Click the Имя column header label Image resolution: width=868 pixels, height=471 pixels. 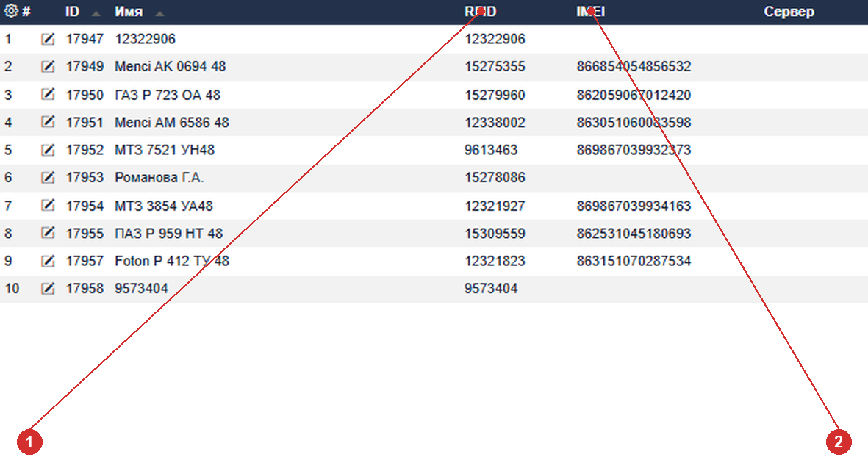pyautogui.click(x=129, y=12)
